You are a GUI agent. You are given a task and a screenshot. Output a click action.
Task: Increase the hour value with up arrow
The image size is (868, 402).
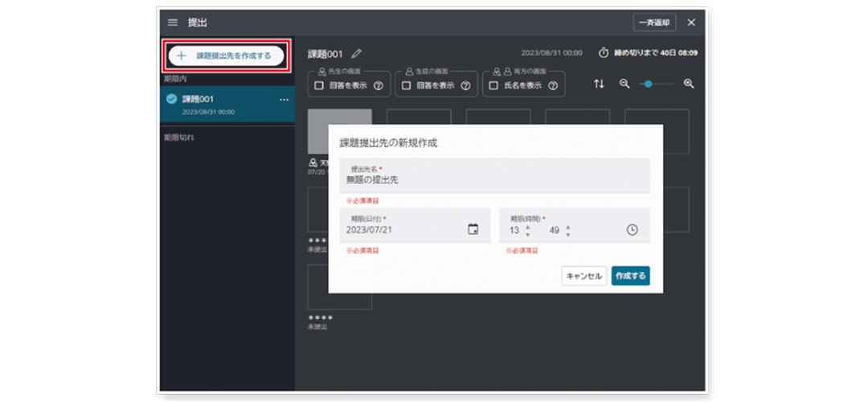pos(527,225)
